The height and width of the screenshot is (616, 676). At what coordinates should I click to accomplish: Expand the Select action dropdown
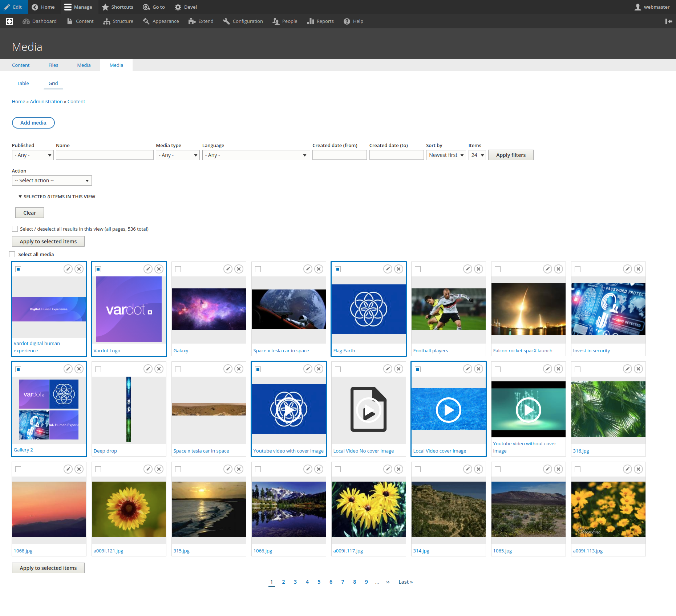click(x=52, y=180)
